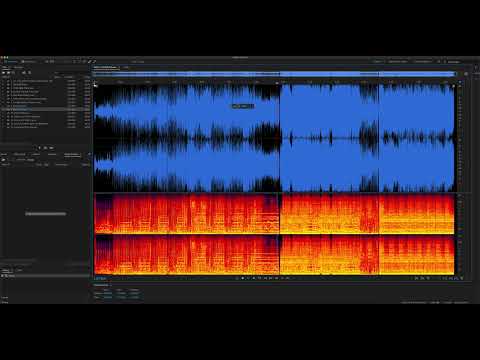Open the Media Browser panel tab
Viewport: 480px width, 360px height.
pos(20,154)
